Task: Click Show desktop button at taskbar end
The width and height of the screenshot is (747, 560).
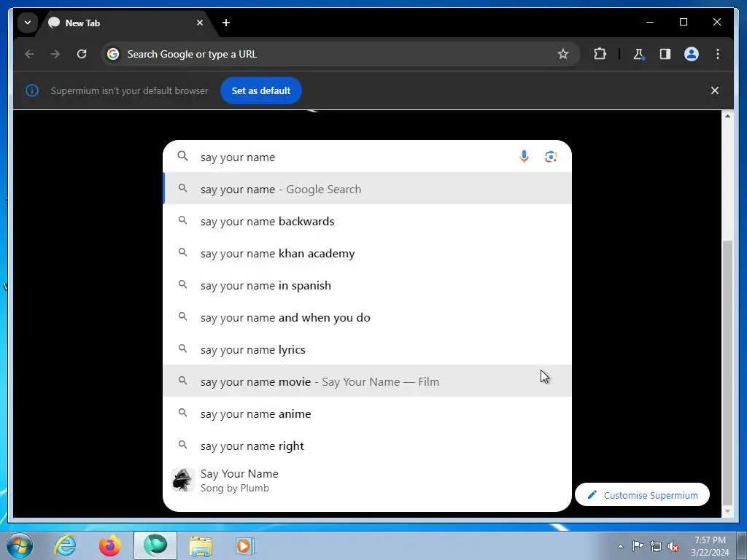Action: click(x=741, y=545)
